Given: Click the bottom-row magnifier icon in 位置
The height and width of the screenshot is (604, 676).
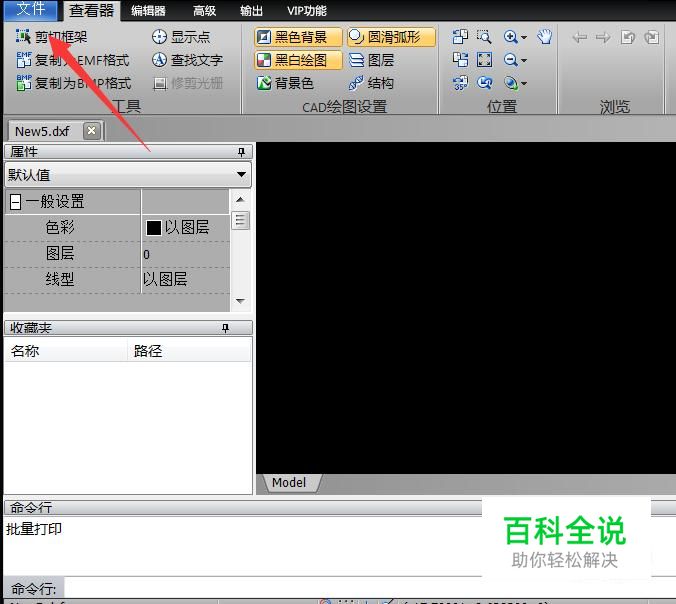Looking at the screenshot, I should coord(510,83).
